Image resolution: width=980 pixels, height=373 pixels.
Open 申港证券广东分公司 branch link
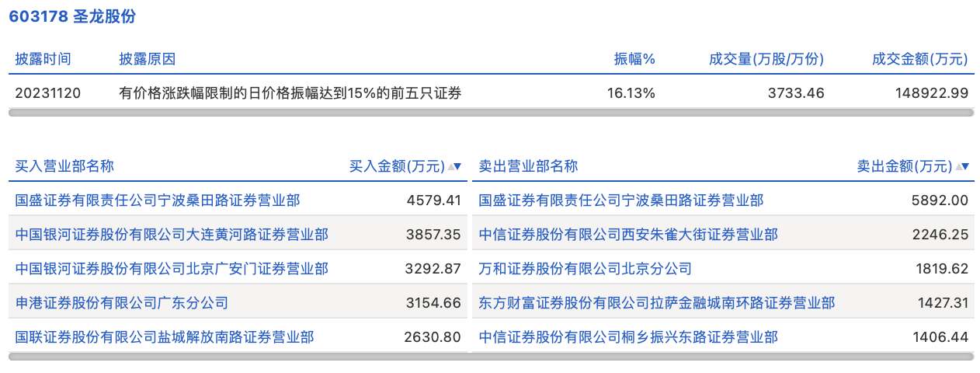[122, 303]
